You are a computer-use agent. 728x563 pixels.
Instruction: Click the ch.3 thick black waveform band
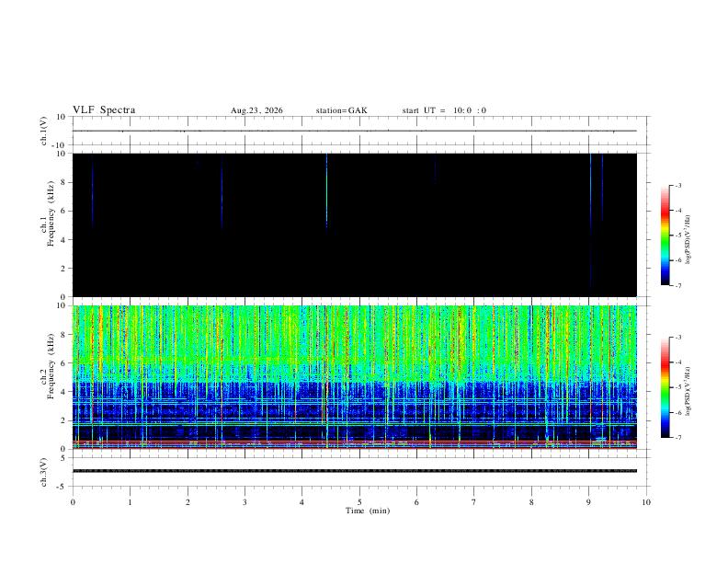(x=355, y=471)
